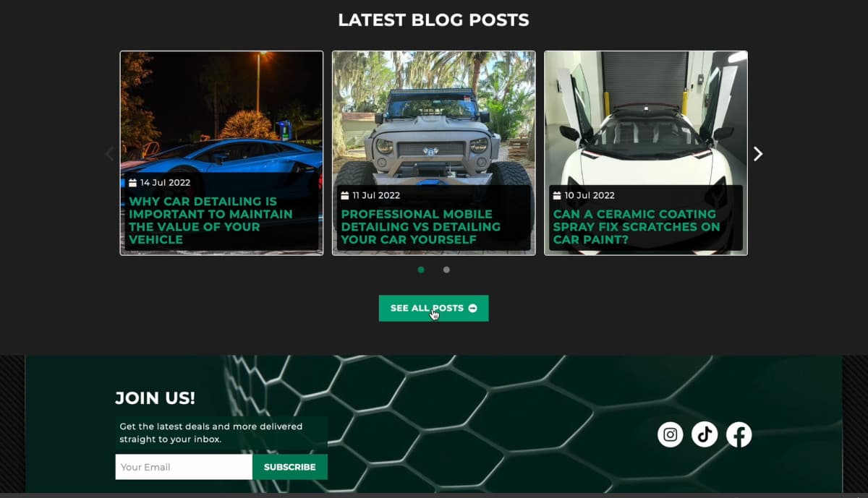This screenshot has width=868, height=498.
Task: Click the calendar icon on 10 Jul 2022 post
Action: pyautogui.click(x=557, y=195)
